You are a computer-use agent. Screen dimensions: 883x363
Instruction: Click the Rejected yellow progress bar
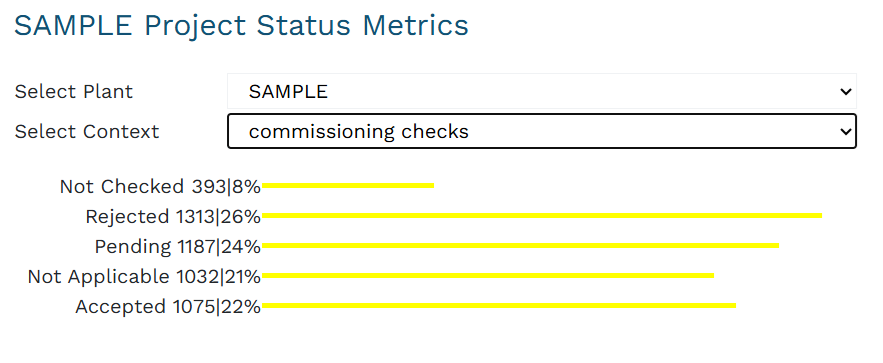[542, 216]
